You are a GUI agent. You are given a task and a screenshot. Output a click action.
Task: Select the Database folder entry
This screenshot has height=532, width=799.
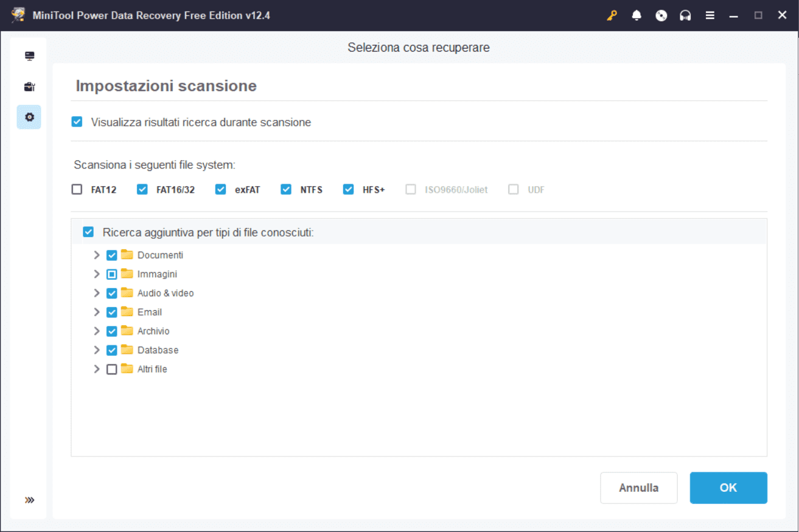point(158,350)
